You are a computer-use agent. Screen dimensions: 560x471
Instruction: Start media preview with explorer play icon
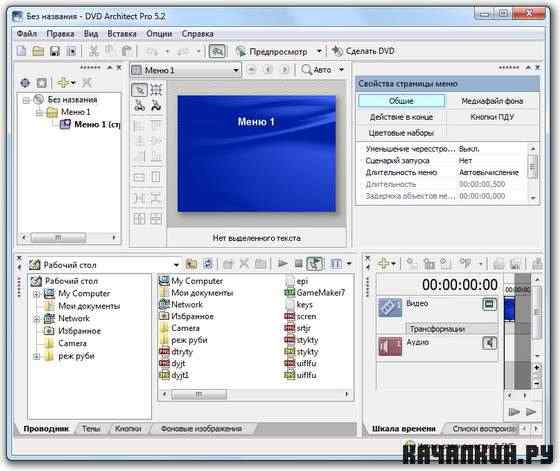click(283, 264)
